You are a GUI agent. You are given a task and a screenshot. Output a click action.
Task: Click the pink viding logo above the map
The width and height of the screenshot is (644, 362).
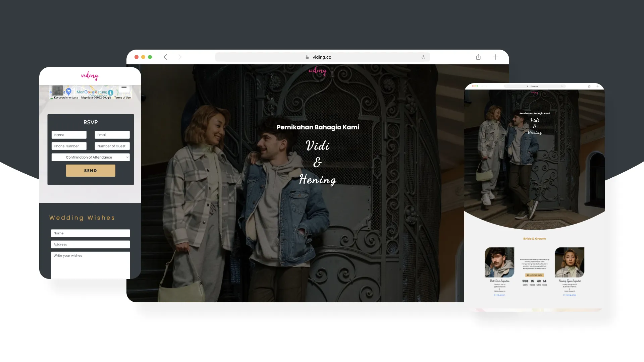coord(89,76)
